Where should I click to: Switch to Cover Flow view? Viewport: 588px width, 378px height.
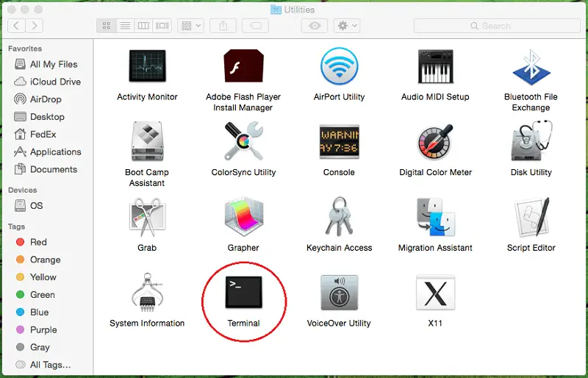pyautogui.click(x=162, y=26)
